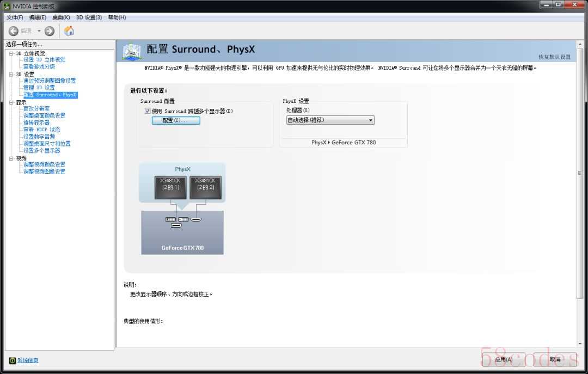Click the PhysX ▸ GeForce GTX 780 label
588x374 pixels.
tap(344, 143)
